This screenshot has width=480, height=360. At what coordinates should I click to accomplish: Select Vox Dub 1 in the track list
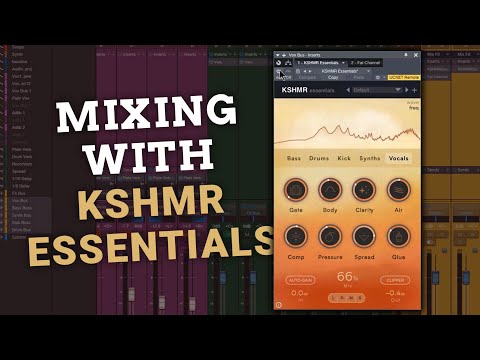tap(22, 91)
